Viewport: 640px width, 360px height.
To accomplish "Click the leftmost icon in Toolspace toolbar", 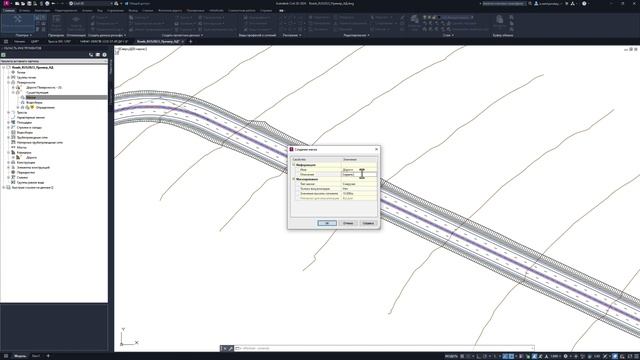I will pyautogui.click(x=3, y=55).
